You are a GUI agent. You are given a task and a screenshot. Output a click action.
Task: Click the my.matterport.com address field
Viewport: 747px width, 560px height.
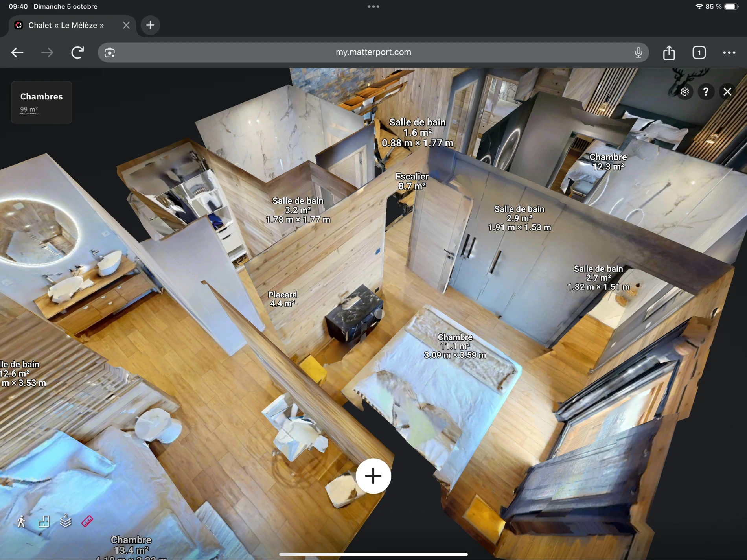pyautogui.click(x=373, y=52)
